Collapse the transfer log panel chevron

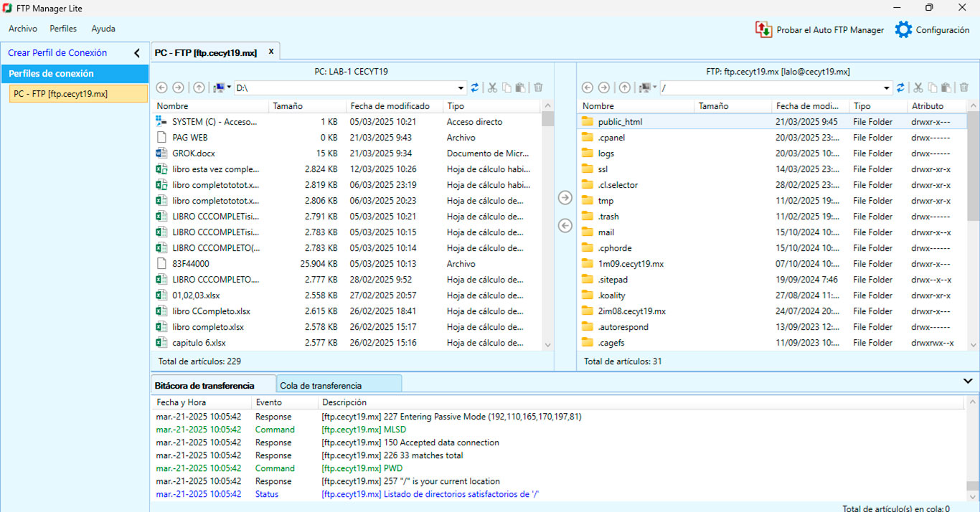[968, 381]
